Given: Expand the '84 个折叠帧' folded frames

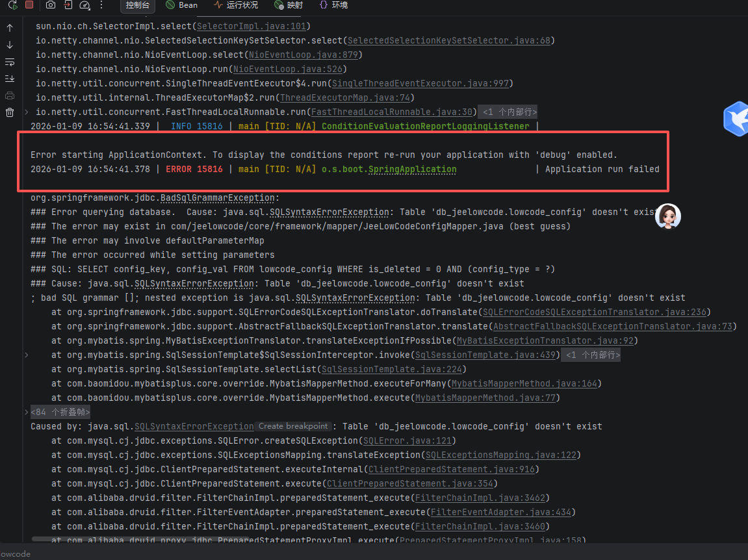Looking at the screenshot, I should coord(60,412).
